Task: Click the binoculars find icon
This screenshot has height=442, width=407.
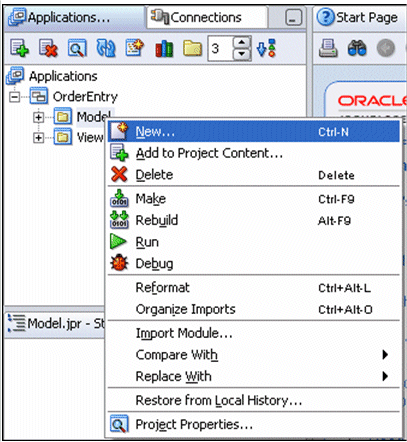Action: tap(357, 49)
